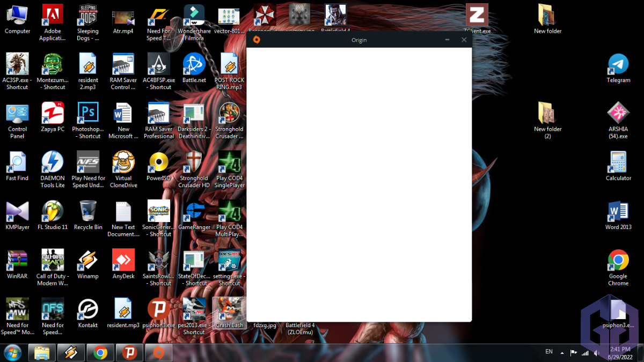
Task: Launch Play COD4 SinglePlayer shortcut
Action: [230, 169]
